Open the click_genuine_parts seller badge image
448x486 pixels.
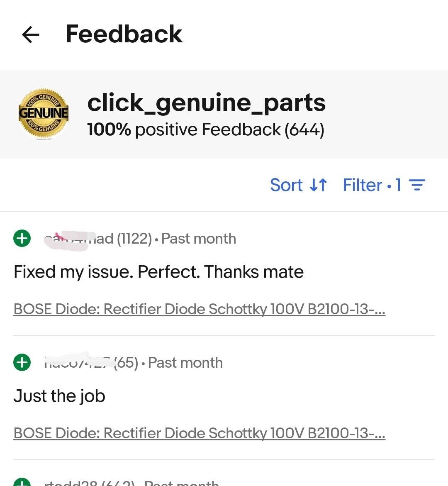click(44, 113)
